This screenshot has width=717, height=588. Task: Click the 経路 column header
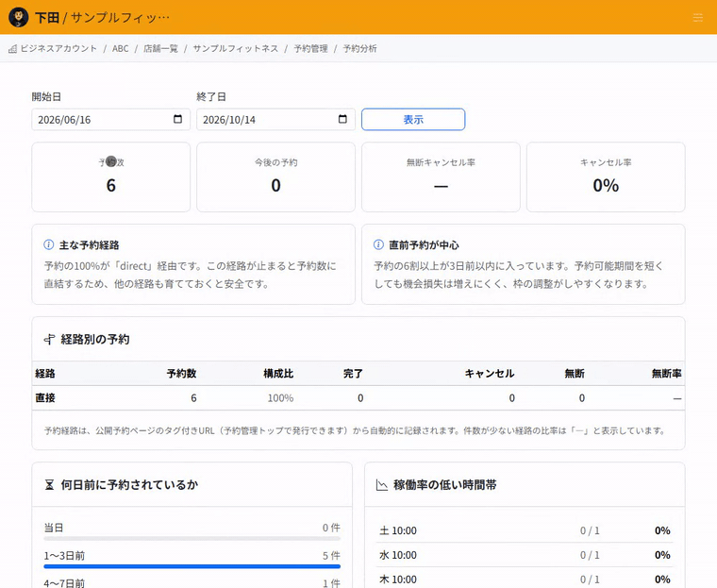[x=45, y=374]
